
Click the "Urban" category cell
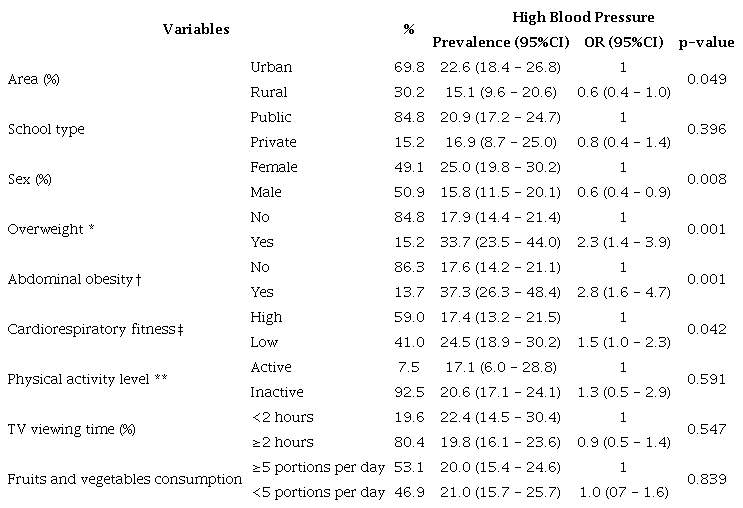[272, 67]
